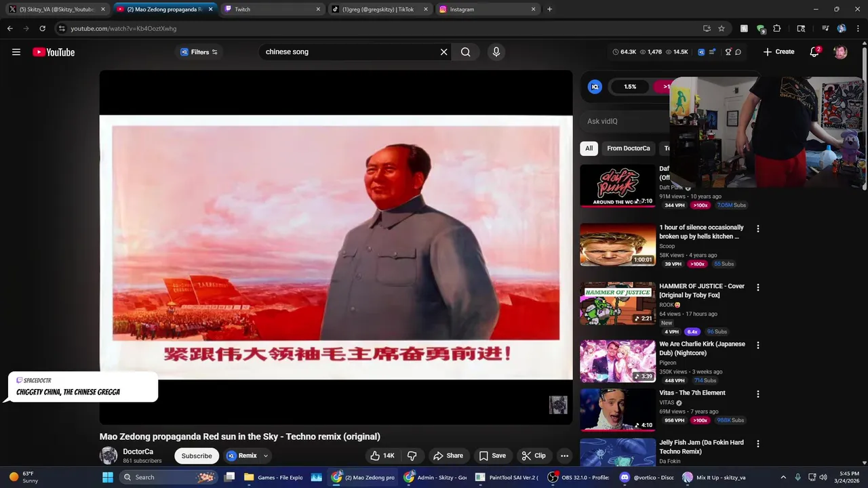Like the video with thumbs up

coord(382,455)
